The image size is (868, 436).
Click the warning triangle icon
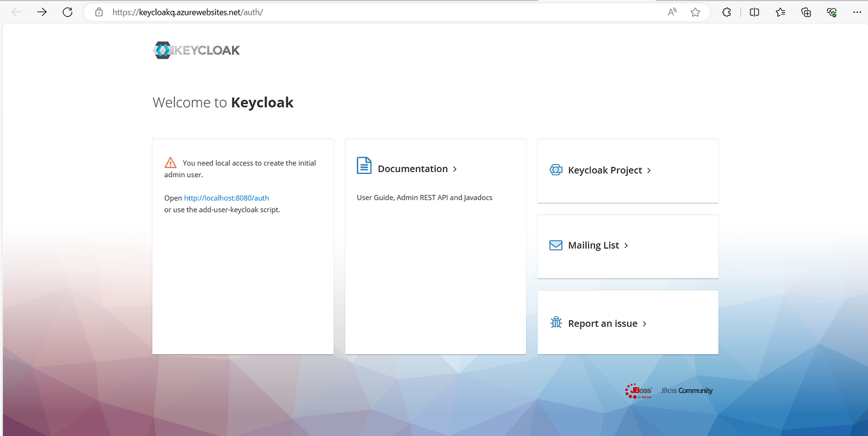click(x=170, y=162)
